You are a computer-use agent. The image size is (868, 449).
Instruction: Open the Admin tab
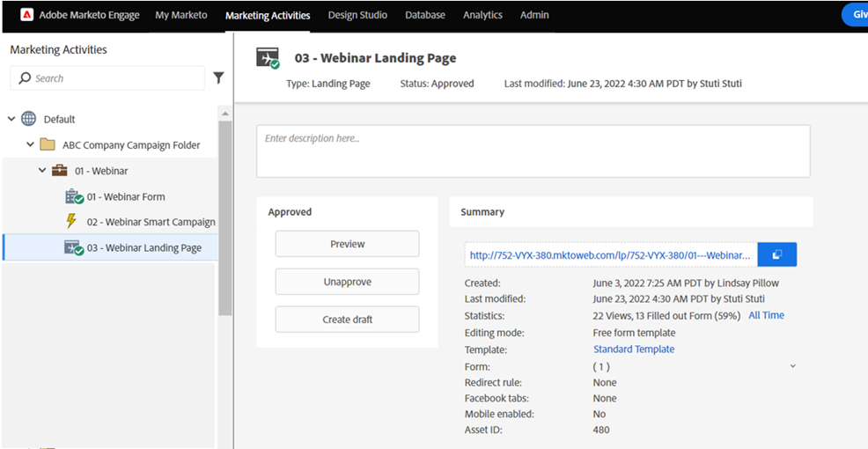click(534, 15)
